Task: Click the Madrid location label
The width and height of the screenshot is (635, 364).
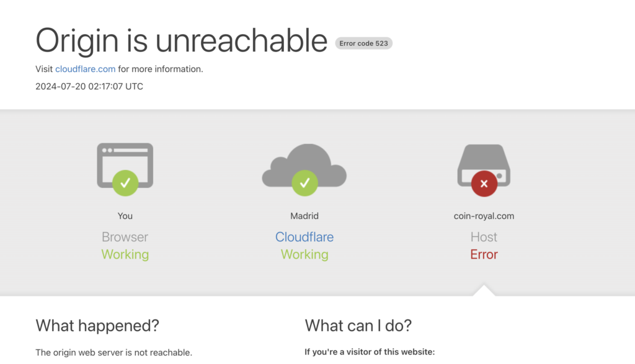Action: coord(304,216)
